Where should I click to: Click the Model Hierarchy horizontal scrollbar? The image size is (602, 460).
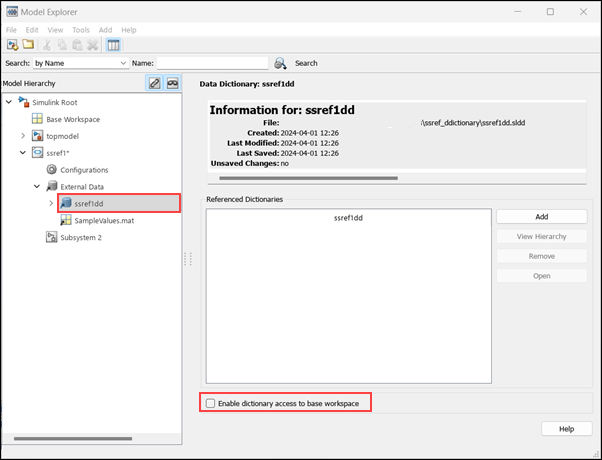[73, 438]
